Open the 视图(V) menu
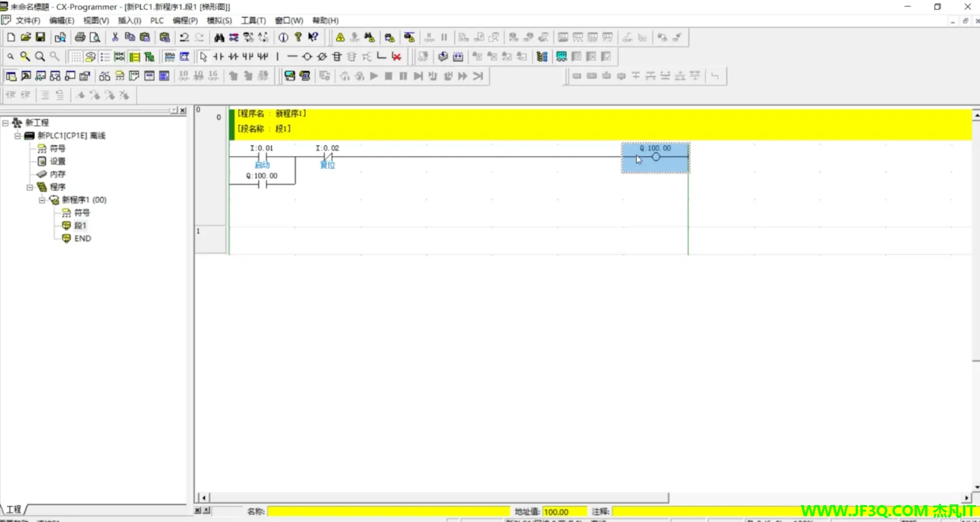 pyautogui.click(x=96, y=20)
